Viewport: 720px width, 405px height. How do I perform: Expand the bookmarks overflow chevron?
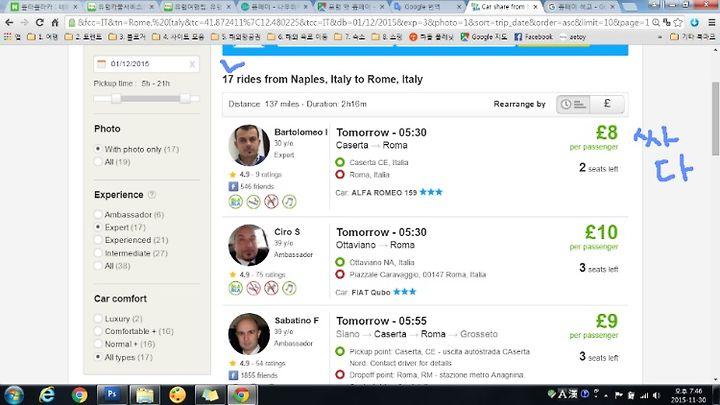pos(660,37)
